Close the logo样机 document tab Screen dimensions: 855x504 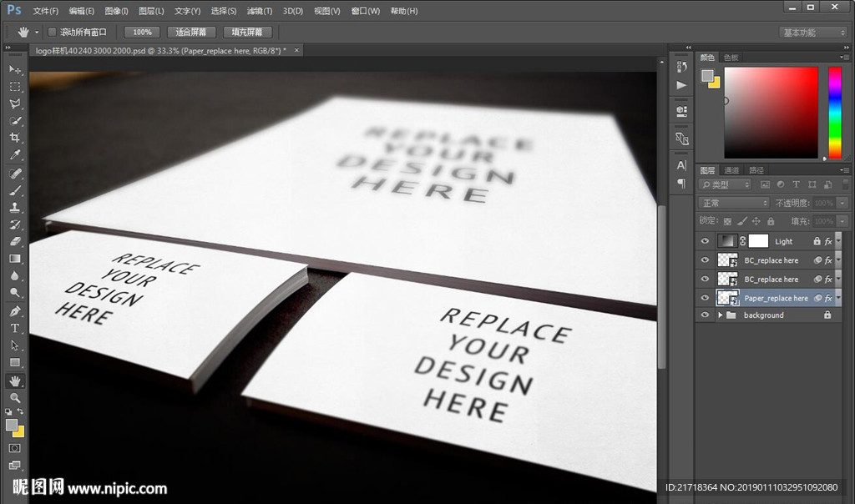[296, 50]
